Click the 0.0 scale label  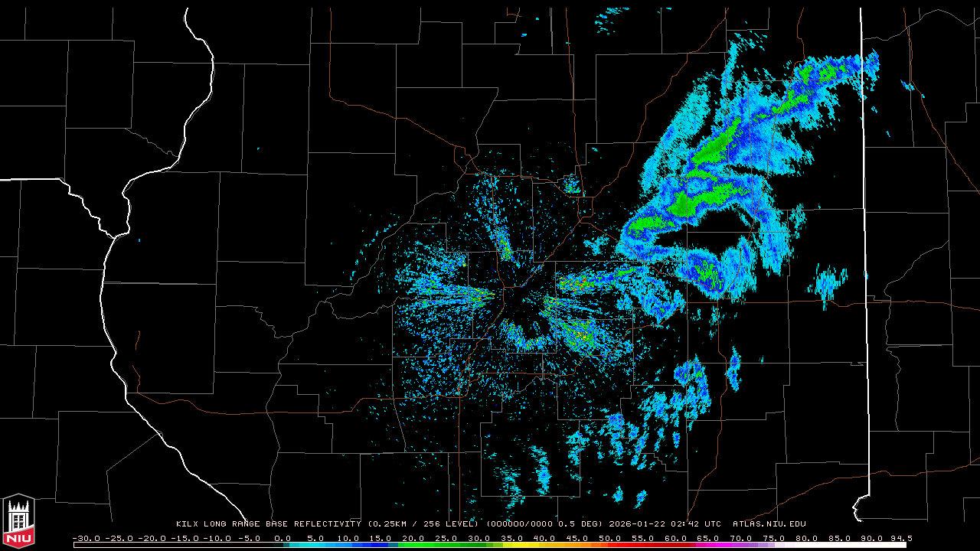(x=283, y=538)
